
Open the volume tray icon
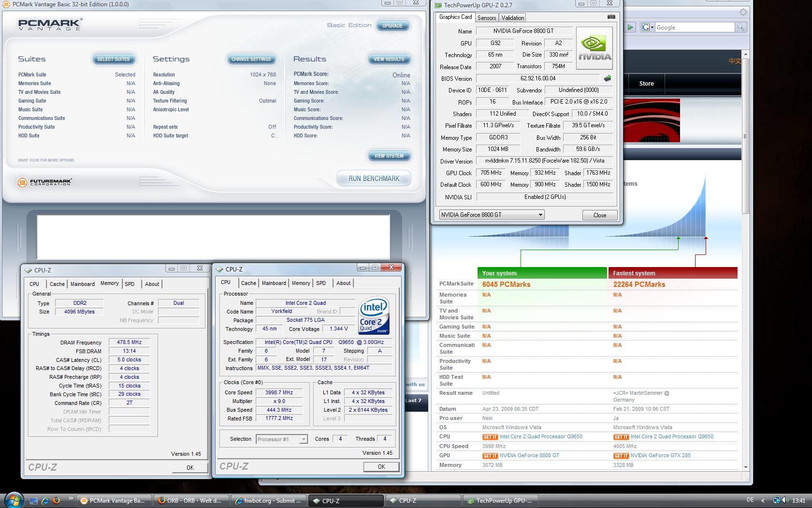(x=785, y=501)
